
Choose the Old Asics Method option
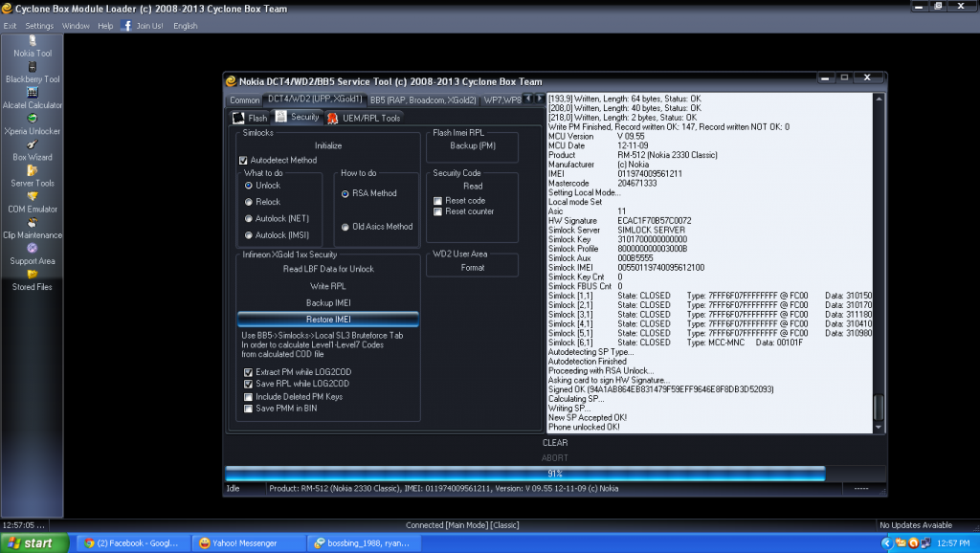tap(345, 227)
